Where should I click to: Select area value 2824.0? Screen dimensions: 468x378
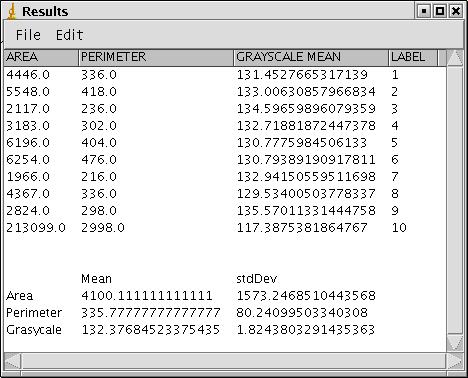coord(28,211)
